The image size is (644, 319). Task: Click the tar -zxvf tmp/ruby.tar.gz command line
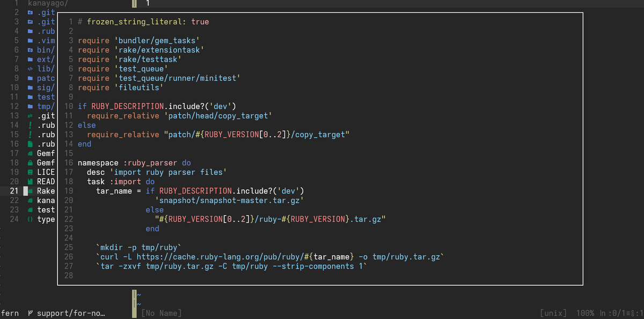pos(231,266)
